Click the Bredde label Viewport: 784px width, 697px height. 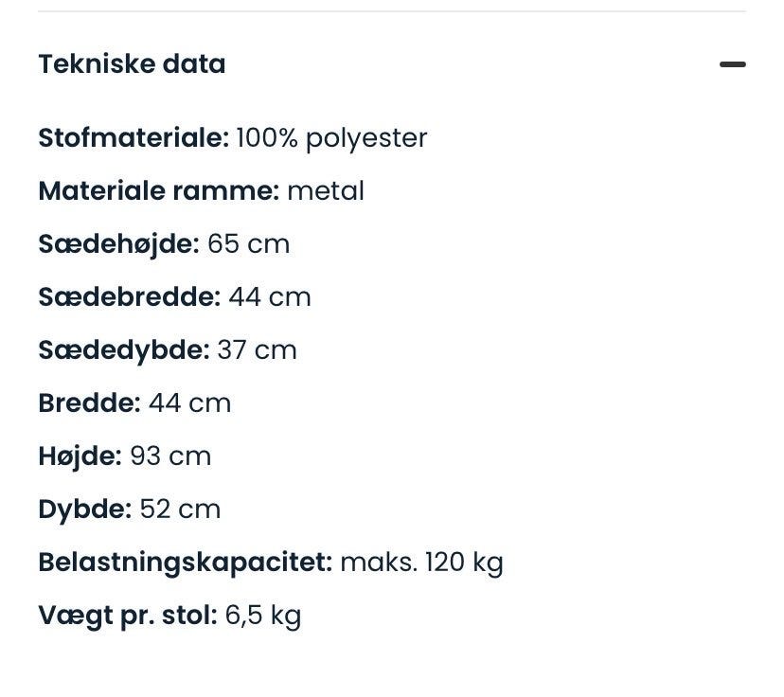coord(89,403)
